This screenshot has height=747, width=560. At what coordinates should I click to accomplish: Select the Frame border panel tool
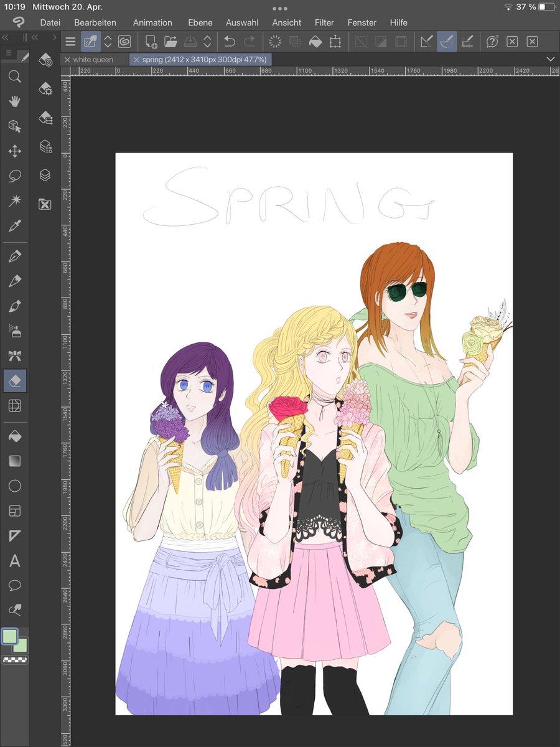tap(15, 511)
